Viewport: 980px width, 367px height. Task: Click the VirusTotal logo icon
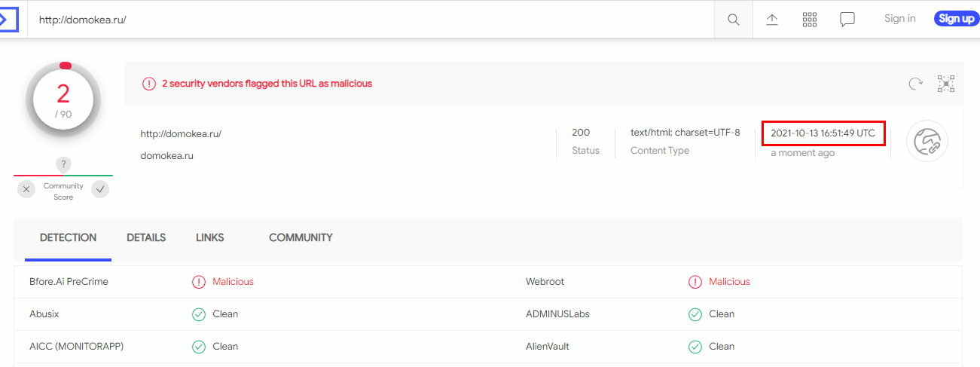pos(8,19)
